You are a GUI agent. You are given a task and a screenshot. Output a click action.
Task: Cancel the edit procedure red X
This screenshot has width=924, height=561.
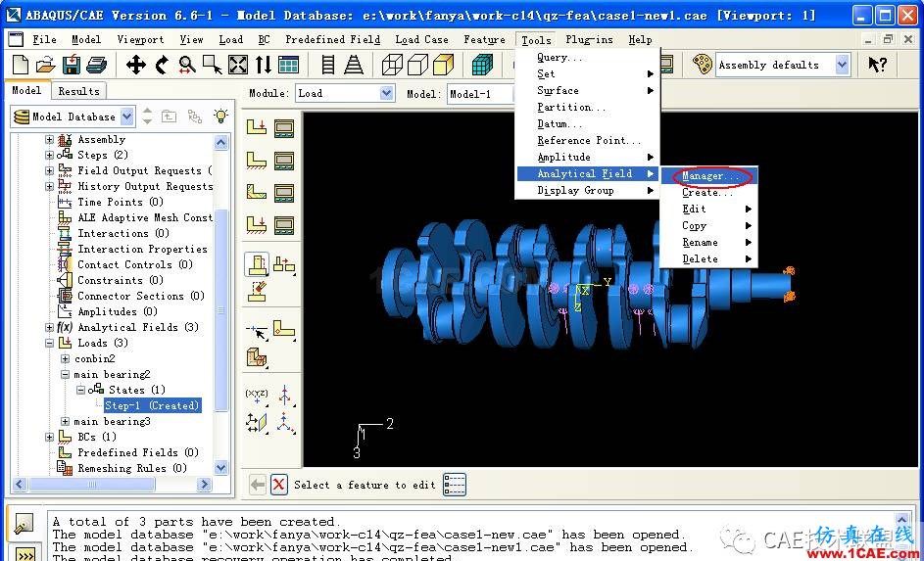point(278,485)
